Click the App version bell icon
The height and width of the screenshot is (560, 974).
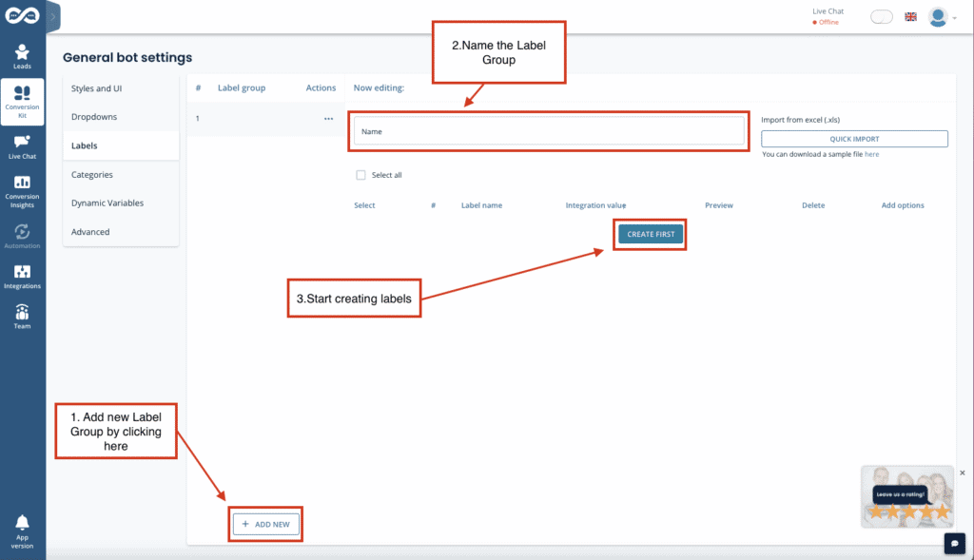coord(22,522)
